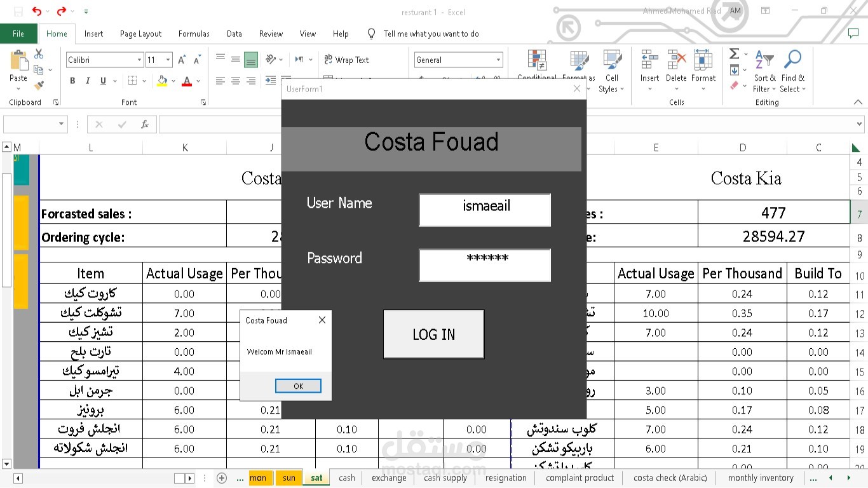Open the Clipboard pane launcher
The height and width of the screenshot is (488, 868).
[x=56, y=102]
